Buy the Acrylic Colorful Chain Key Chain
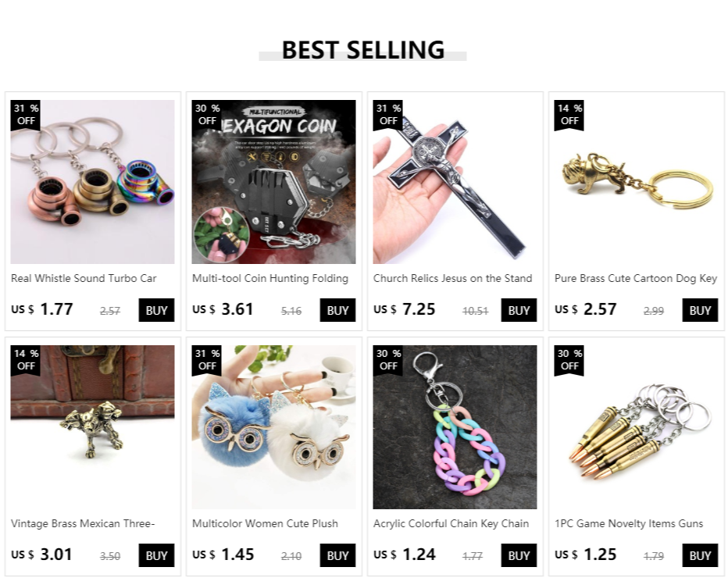 519,555
